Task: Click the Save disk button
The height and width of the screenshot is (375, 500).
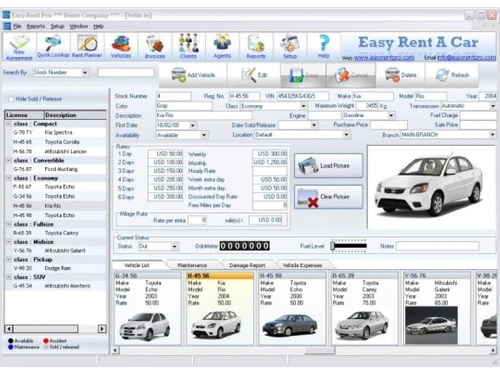Action: click(303, 75)
